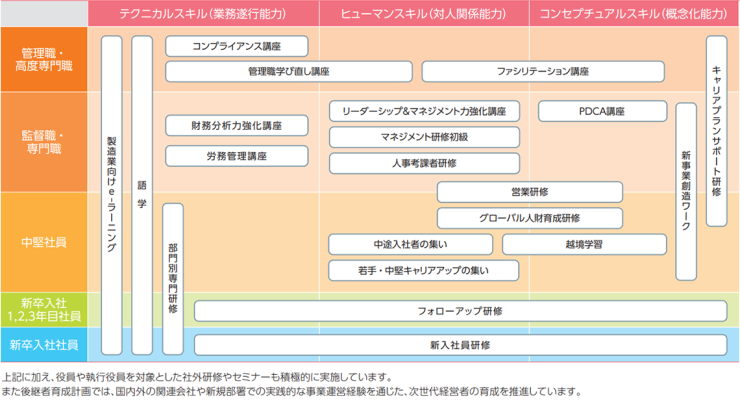
Task: Select the 監督職・専門職 row label
Action: tap(43, 141)
